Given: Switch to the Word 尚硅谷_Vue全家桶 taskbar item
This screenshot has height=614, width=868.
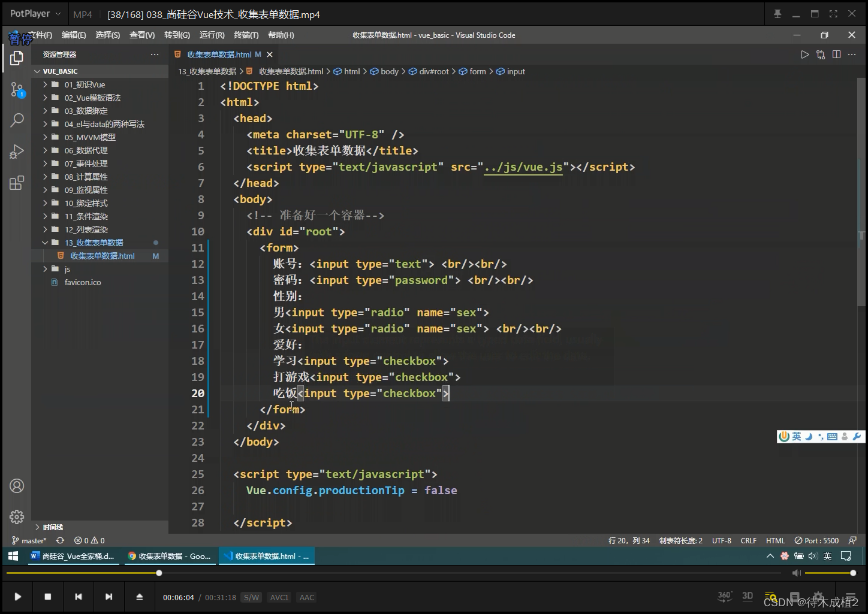Looking at the screenshot, I should tap(74, 556).
